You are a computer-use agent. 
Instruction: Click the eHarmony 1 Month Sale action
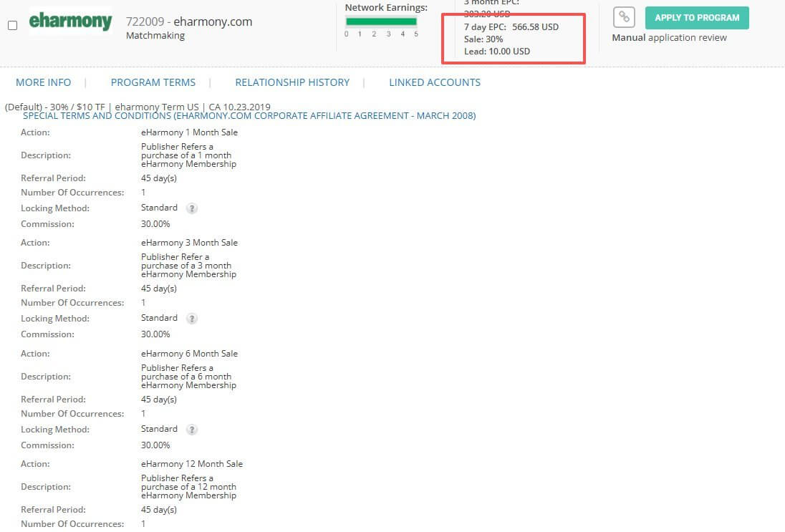(x=189, y=132)
